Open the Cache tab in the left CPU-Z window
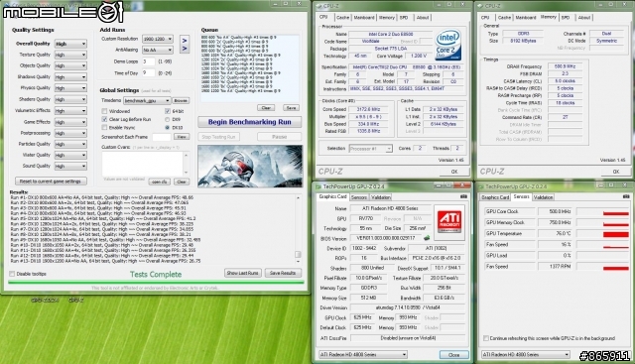635x364 pixels. (342, 18)
